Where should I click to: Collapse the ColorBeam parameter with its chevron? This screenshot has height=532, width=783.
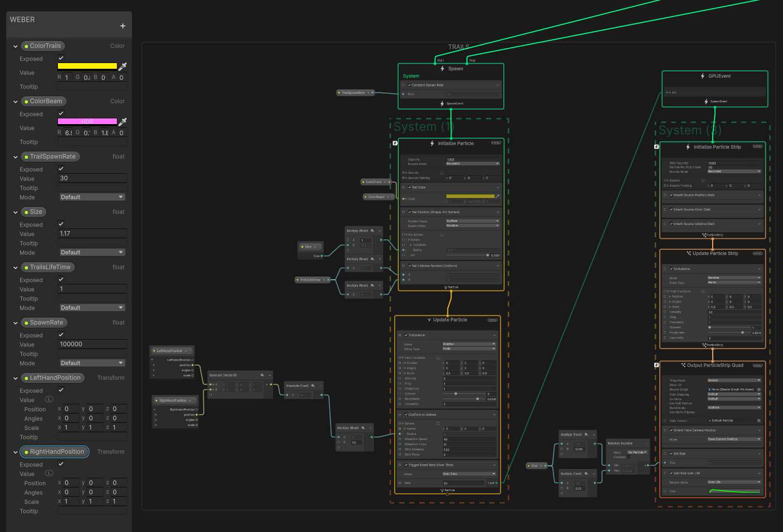[x=15, y=101]
